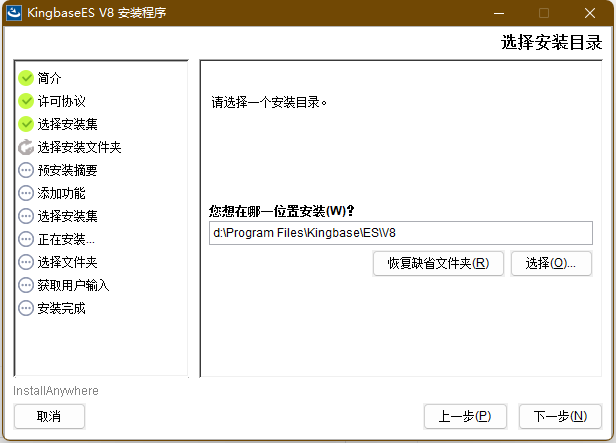Click the 请选择一个安装目录。 instruction text
Screen dimensions: 616x443
coord(270,103)
